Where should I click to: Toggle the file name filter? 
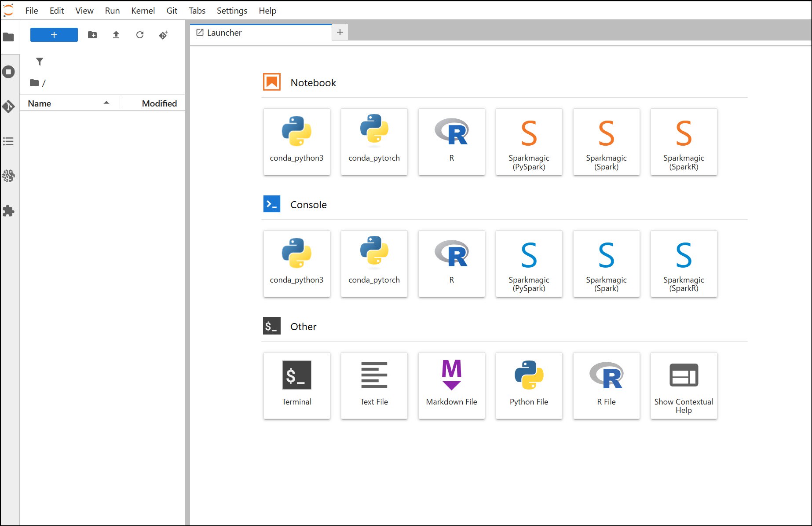coord(40,62)
